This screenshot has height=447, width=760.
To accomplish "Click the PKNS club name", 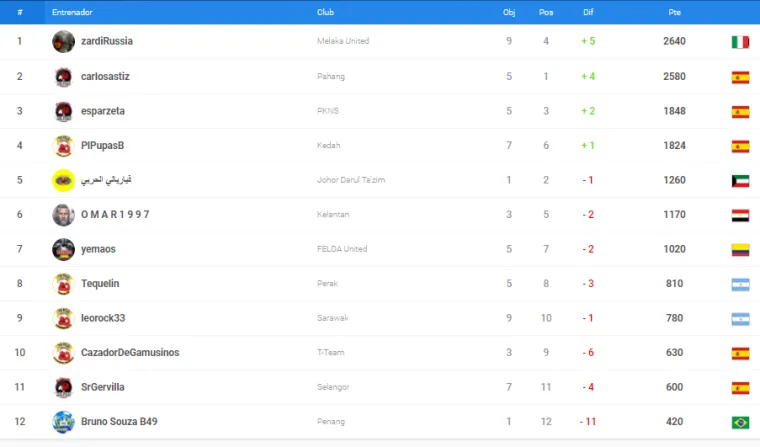I will [328, 111].
